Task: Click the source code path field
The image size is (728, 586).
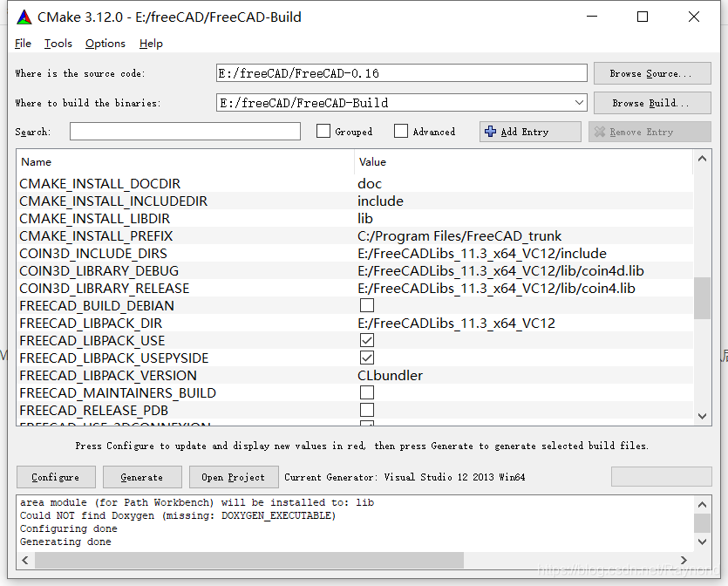Action: click(x=402, y=73)
